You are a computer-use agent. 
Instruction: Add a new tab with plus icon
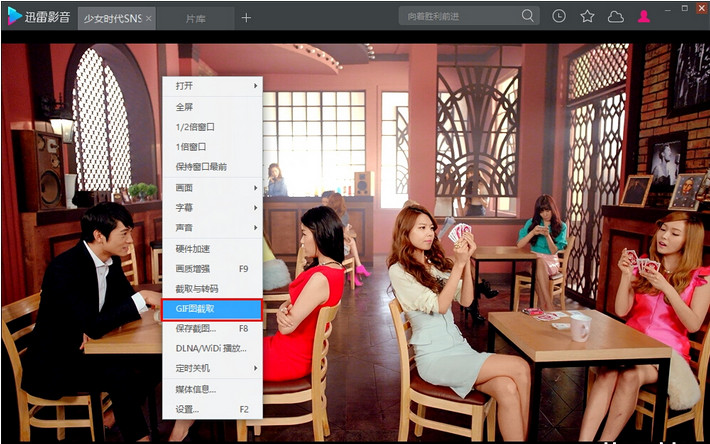(x=246, y=18)
